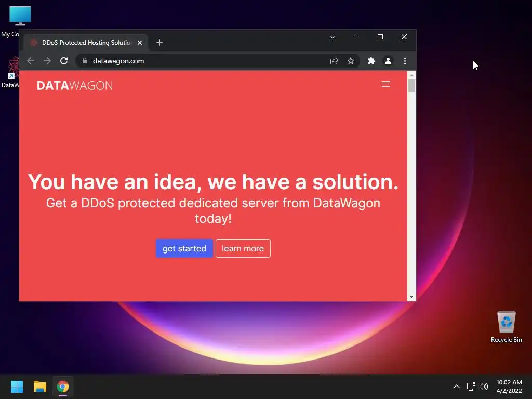
Task: Click the datawagon.com address bar
Action: click(217, 61)
